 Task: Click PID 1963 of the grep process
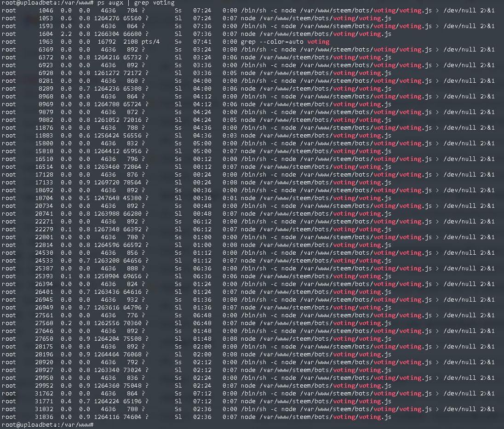click(46, 42)
